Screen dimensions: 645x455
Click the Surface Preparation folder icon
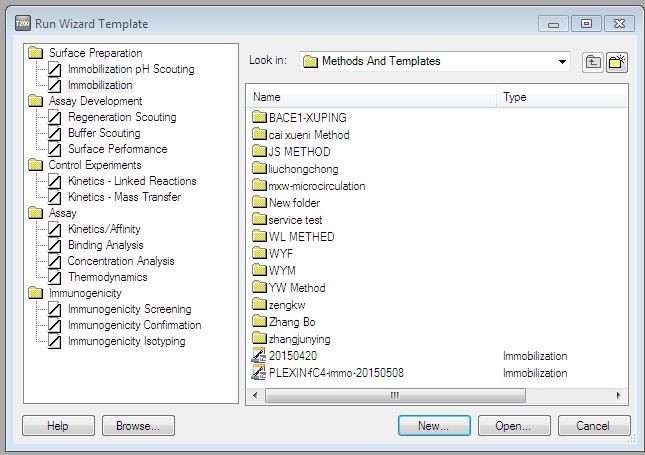[35, 53]
